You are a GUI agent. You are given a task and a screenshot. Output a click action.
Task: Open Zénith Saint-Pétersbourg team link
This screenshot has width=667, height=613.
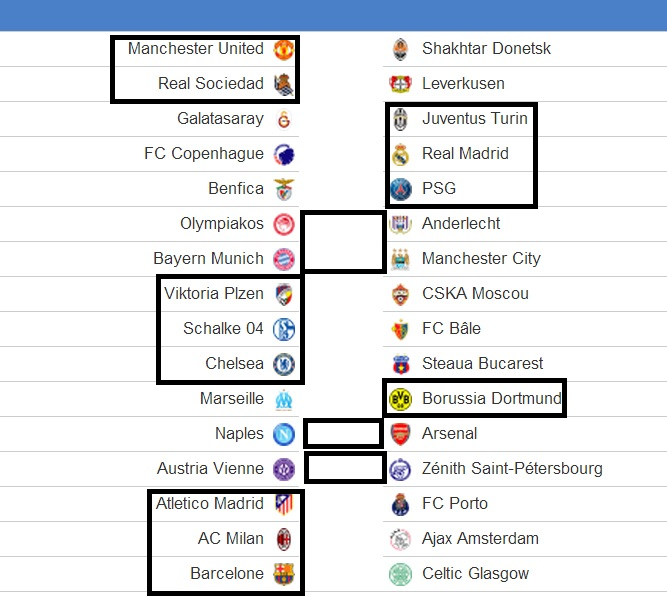(x=512, y=468)
